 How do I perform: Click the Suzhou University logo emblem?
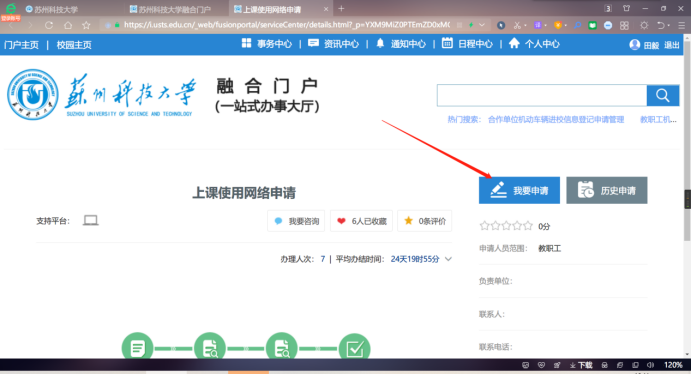point(33,94)
